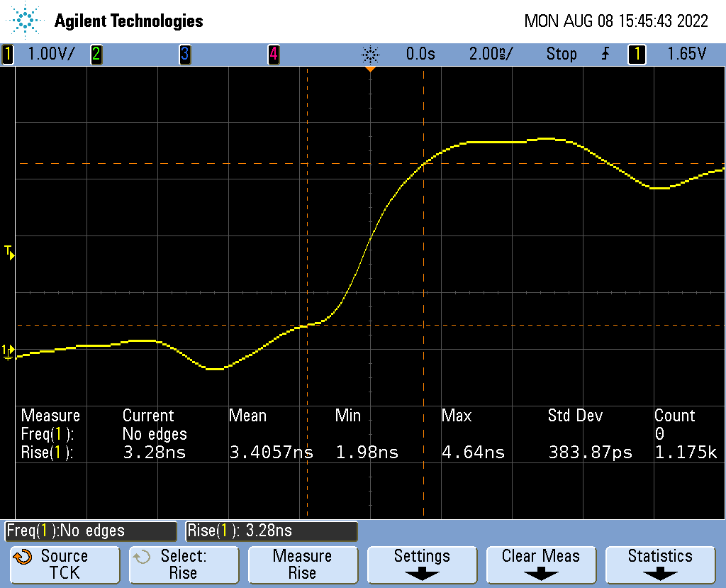726x588 pixels.
Task: Toggle the Stop run status indicator
Action: 561,54
